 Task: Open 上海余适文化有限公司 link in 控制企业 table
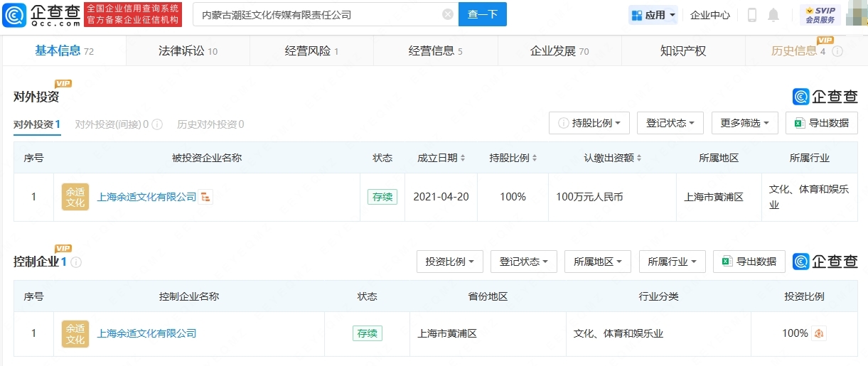146,333
